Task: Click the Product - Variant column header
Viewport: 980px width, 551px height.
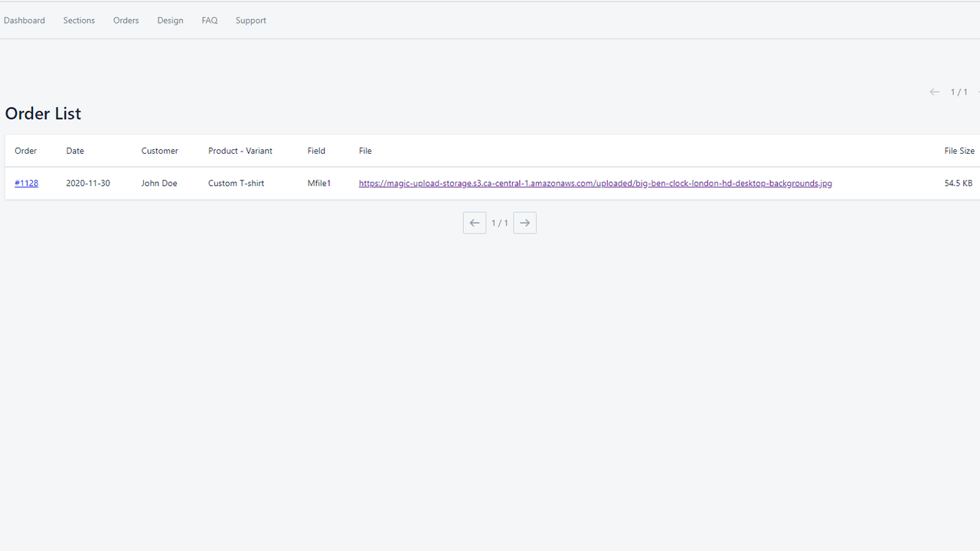Action: coord(240,151)
